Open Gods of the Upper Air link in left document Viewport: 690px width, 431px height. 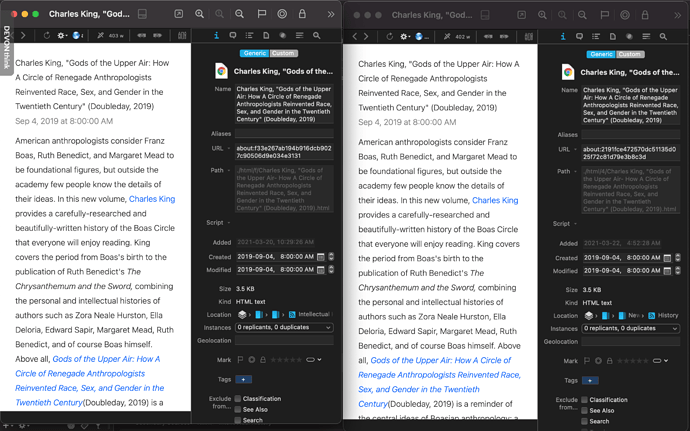click(x=90, y=381)
